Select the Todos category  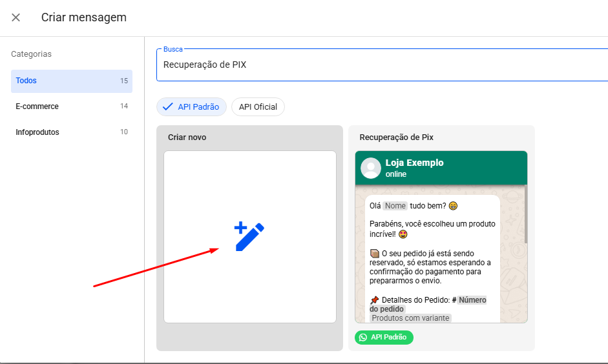click(x=71, y=81)
